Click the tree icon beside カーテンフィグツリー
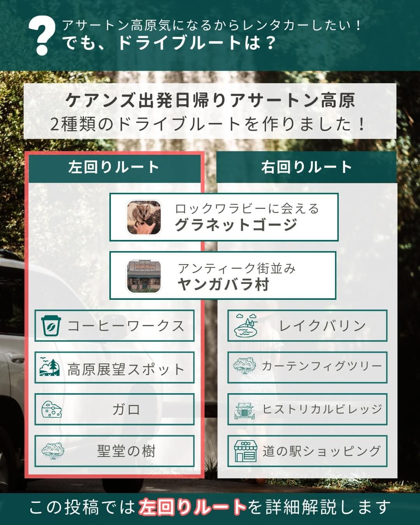This screenshot has width=420, height=525. coord(245,366)
